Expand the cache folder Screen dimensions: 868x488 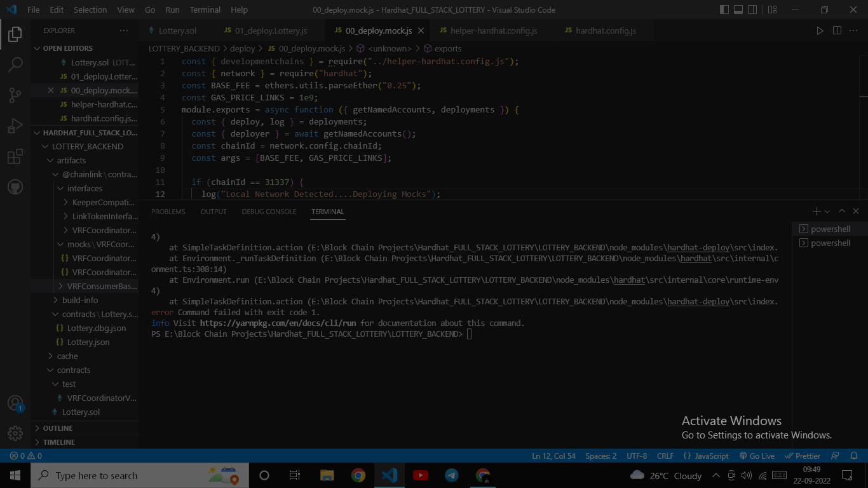click(67, 356)
